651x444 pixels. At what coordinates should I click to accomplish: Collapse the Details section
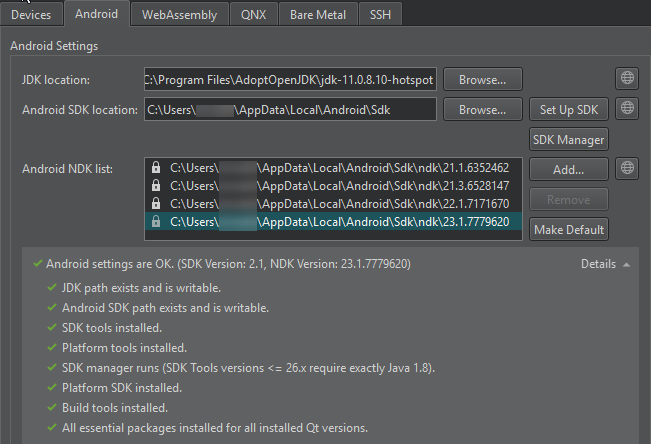click(606, 265)
